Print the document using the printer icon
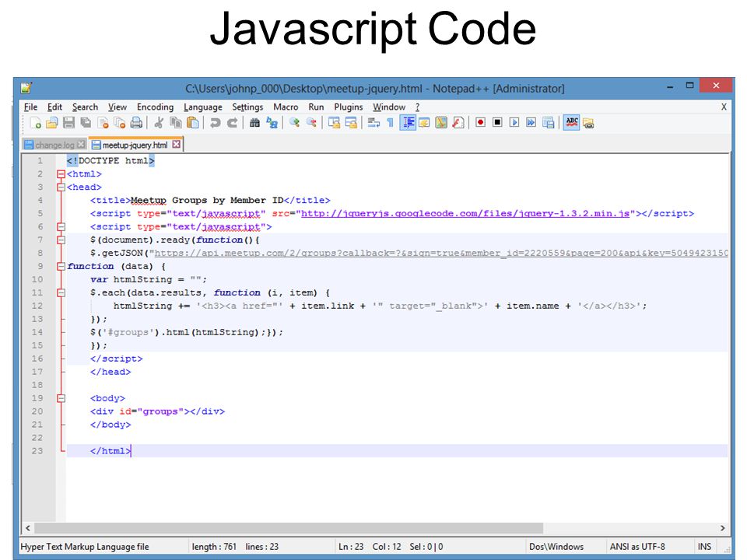The height and width of the screenshot is (560, 747). coord(136,123)
